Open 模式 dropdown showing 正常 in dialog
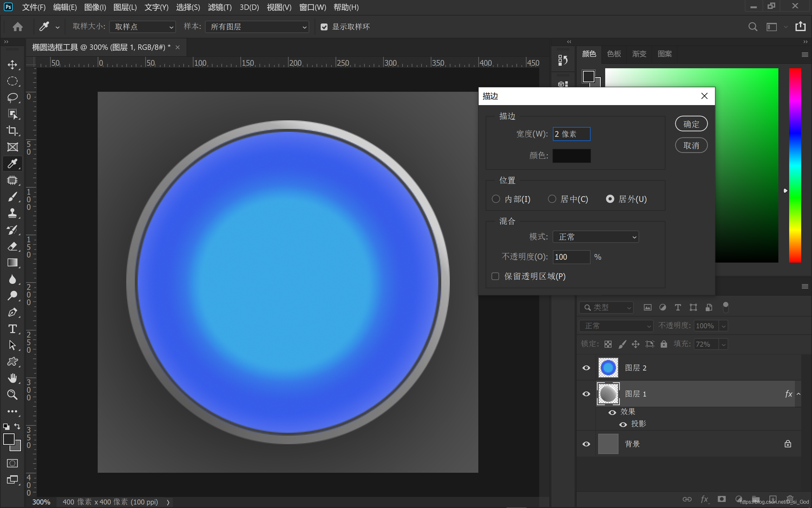Image resolution: width=812 pixels, height=508 pixels. tap(596, 237)
